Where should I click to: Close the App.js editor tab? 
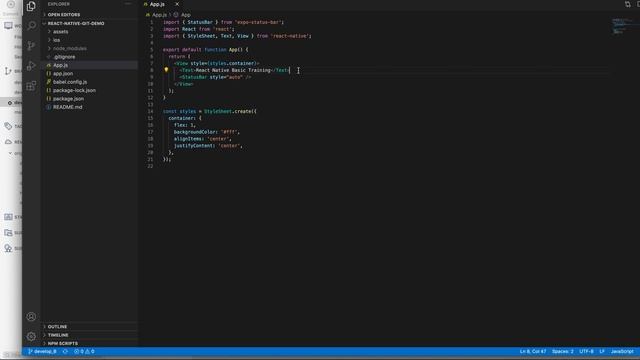coord(177,4)
